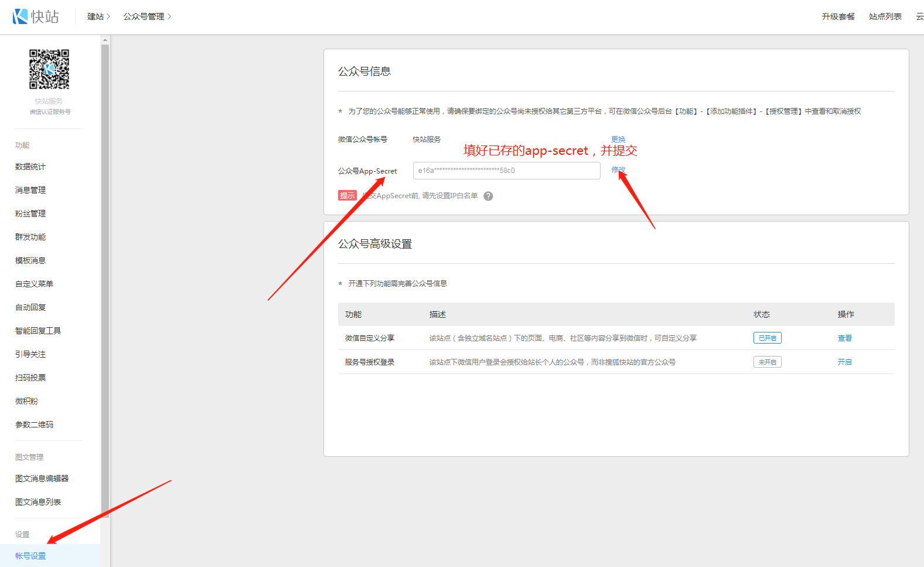Viewport: 924px width, 567px height.
Task: Open 图文消息编辑器 in the sidebar
Action: point(42,478)
